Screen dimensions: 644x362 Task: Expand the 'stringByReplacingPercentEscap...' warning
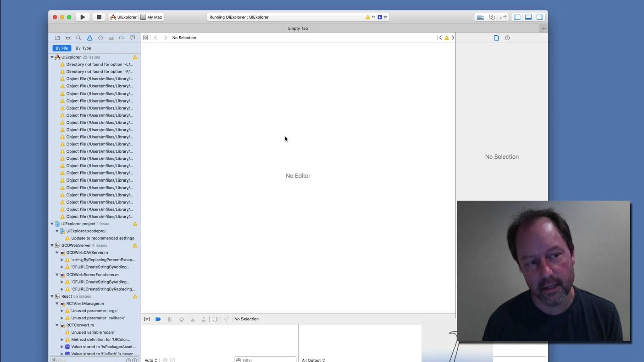pos(62,260)
